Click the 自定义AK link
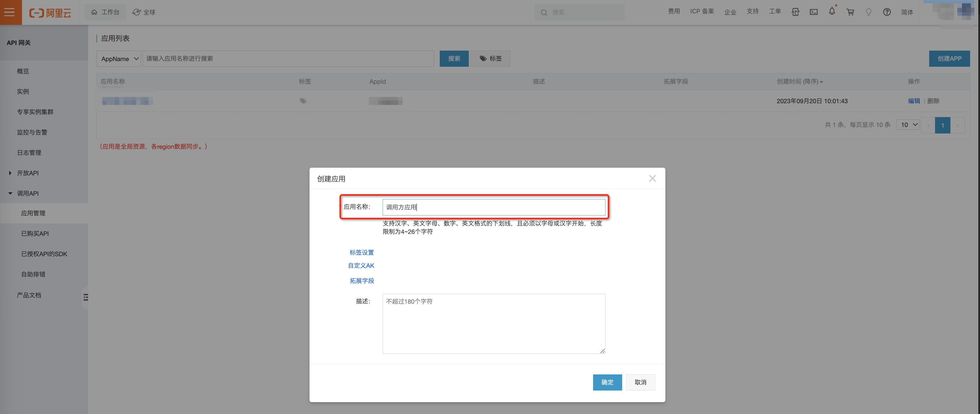Viewport: 980px width, 414px height. click(361, 266)
